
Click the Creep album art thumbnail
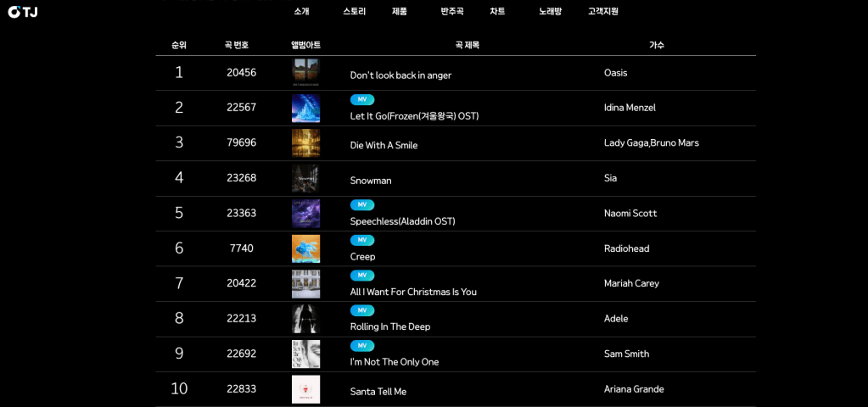(x=305, y=248)
